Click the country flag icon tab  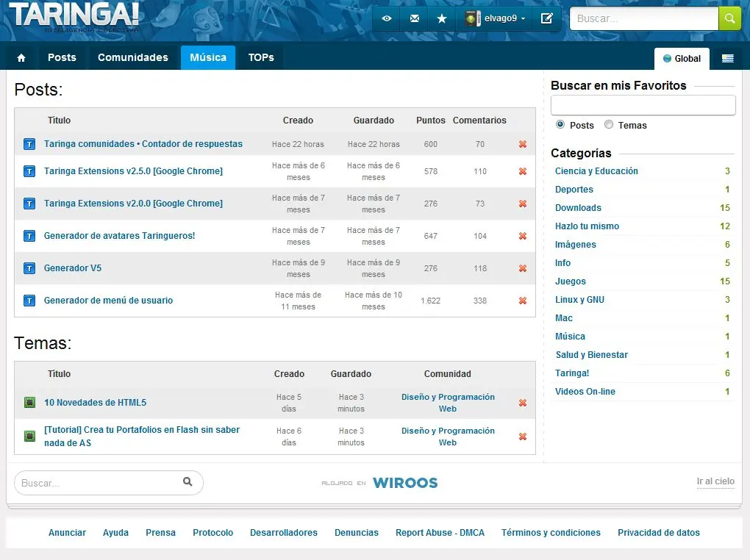pos(727,59)
